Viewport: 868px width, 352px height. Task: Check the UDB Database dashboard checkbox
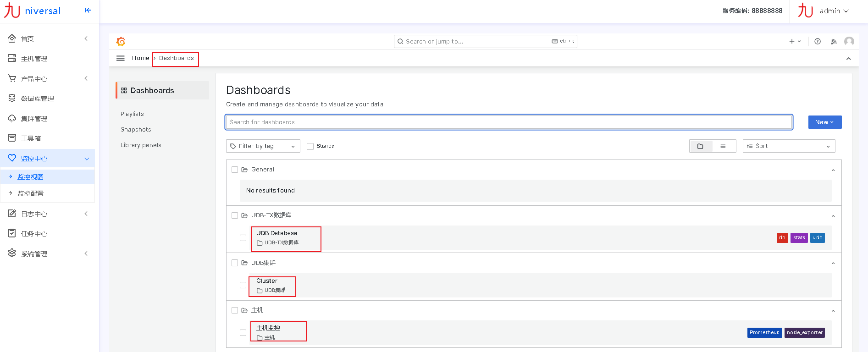(x=243, y=238)
